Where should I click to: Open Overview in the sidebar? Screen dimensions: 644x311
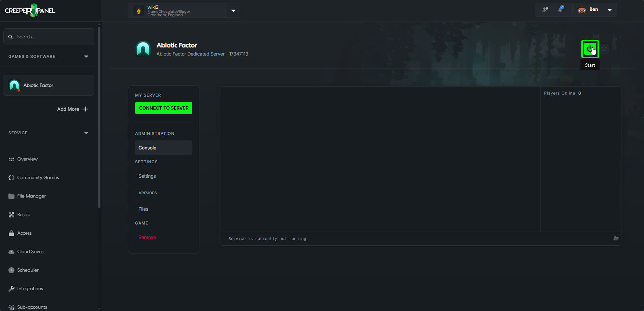[x=27, y=159]
